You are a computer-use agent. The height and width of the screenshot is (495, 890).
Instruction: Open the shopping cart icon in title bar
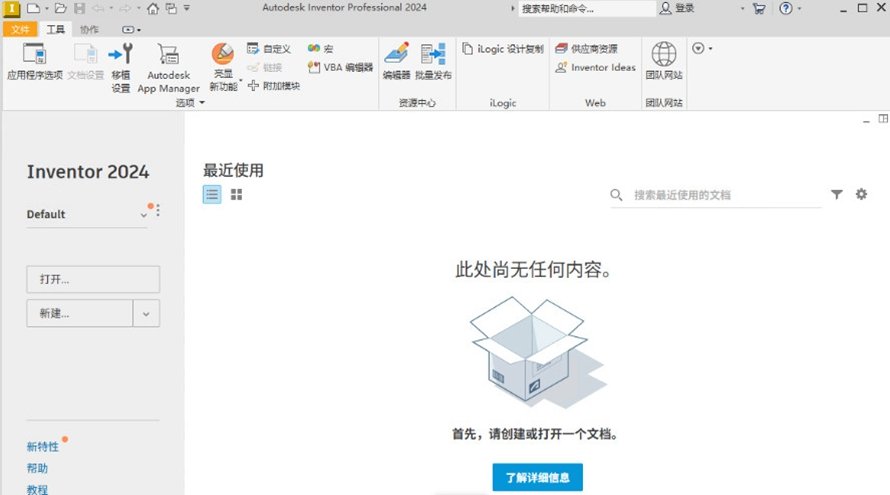pos(759,9)
